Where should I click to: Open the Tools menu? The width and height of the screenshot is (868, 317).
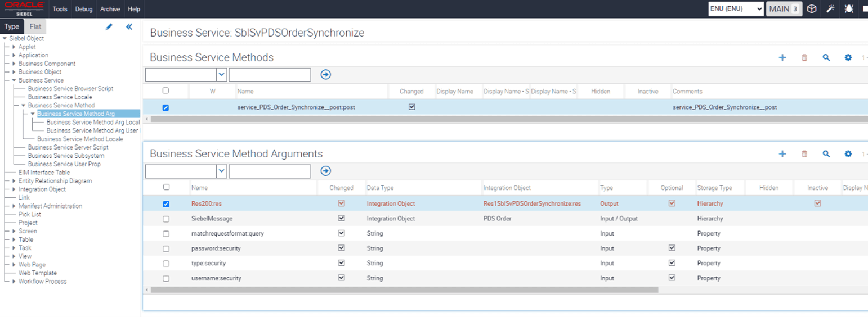point(60,9)
